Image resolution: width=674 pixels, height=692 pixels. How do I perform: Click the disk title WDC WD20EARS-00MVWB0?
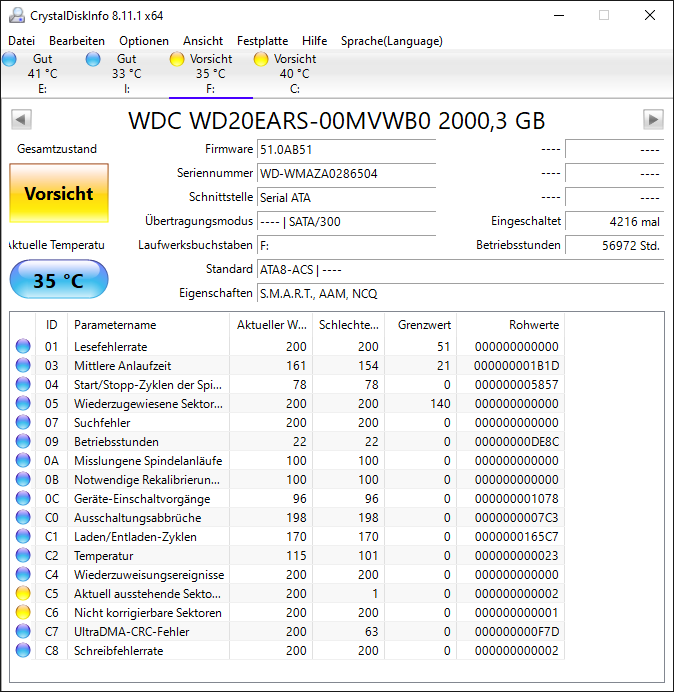(279, 120)
